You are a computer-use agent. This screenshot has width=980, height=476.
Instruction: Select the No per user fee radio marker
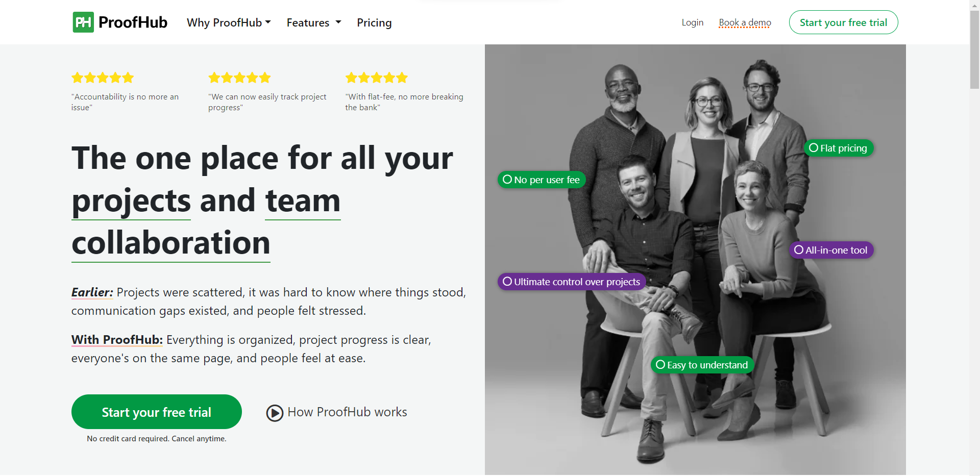click(507, 179)
